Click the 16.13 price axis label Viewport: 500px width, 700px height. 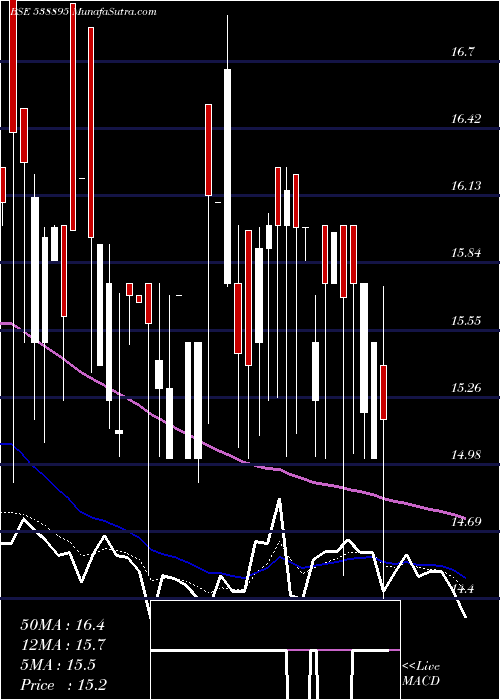[466, 186]
